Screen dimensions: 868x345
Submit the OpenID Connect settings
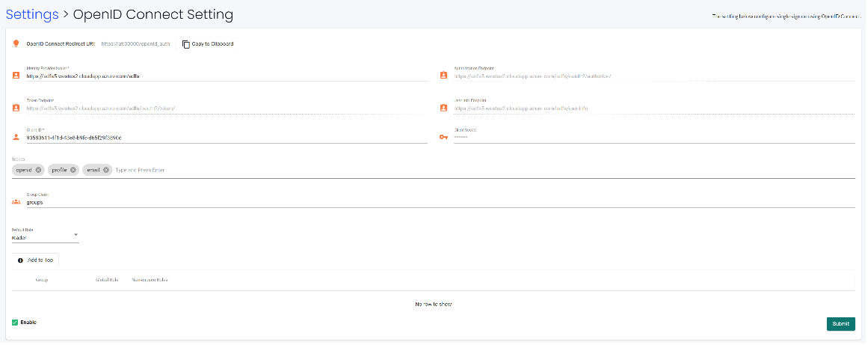(840, 323)
